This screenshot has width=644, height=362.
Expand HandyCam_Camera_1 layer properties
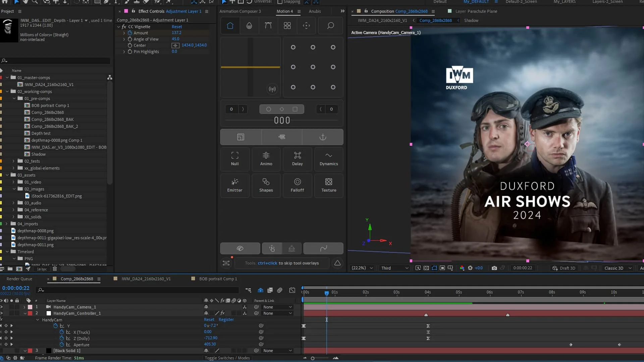tap(24, 307)
